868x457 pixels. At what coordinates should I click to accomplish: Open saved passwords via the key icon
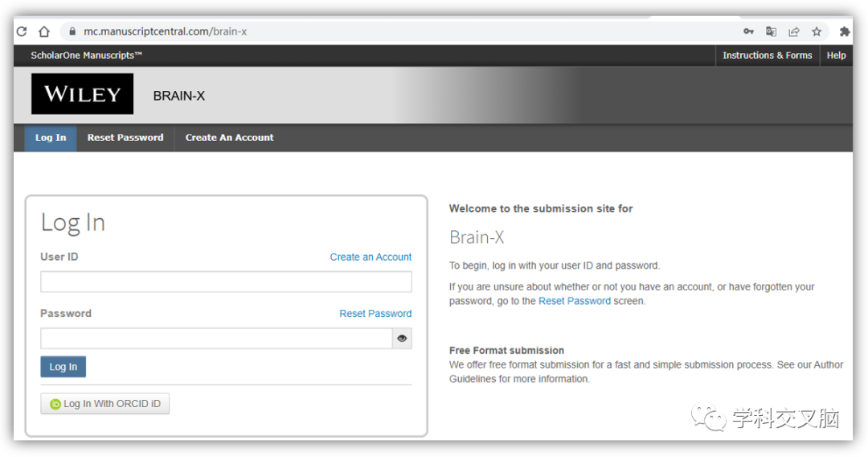(x=748, y=31)
